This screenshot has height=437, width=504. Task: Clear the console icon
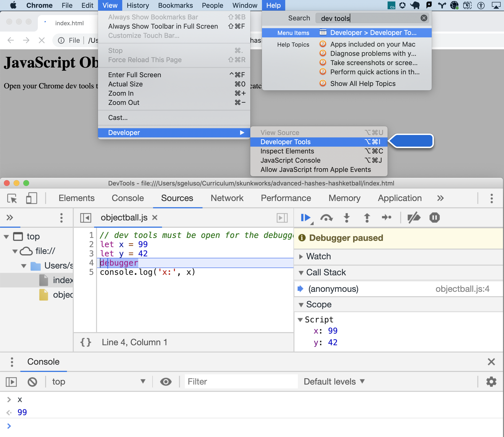(32, 382)
